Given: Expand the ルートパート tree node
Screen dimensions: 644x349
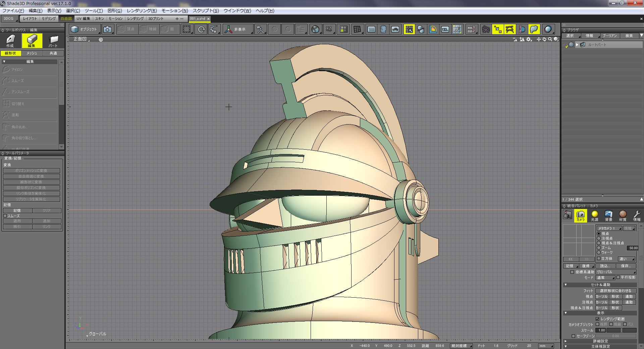Looking at the screenshot, I should pyautogui.click(x=577, y=45).
